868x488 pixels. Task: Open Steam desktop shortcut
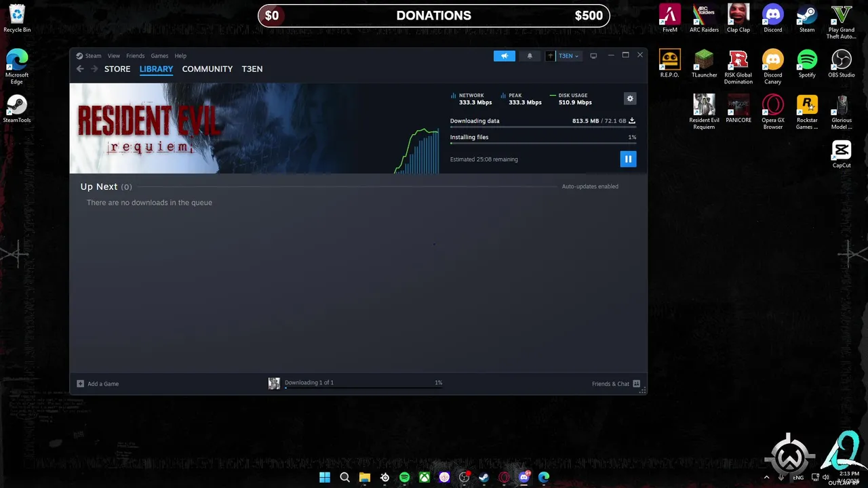coord(807,18)
